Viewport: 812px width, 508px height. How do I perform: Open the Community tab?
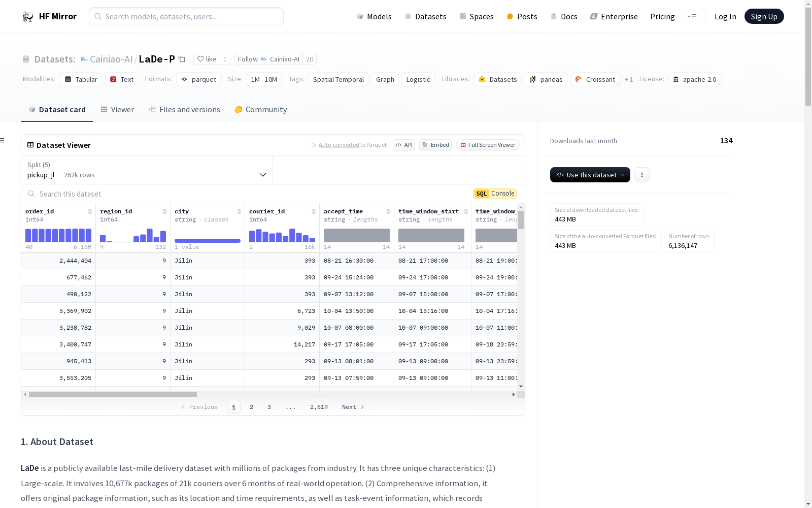pyautogui.click(x=261, y=110)
